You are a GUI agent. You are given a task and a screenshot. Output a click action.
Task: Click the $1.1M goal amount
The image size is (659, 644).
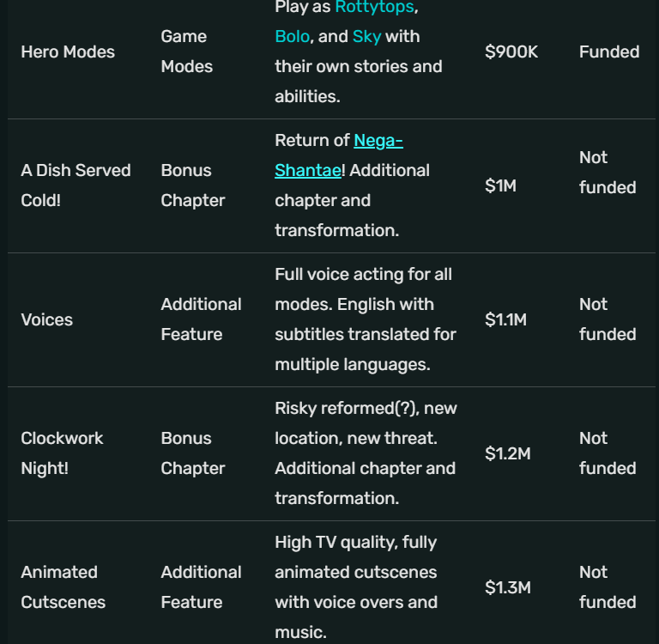coord(505,319)
